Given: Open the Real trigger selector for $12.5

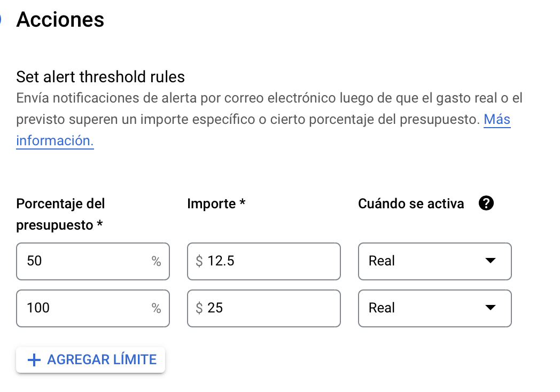Looking at the screenshot, I should coord(434,261).
